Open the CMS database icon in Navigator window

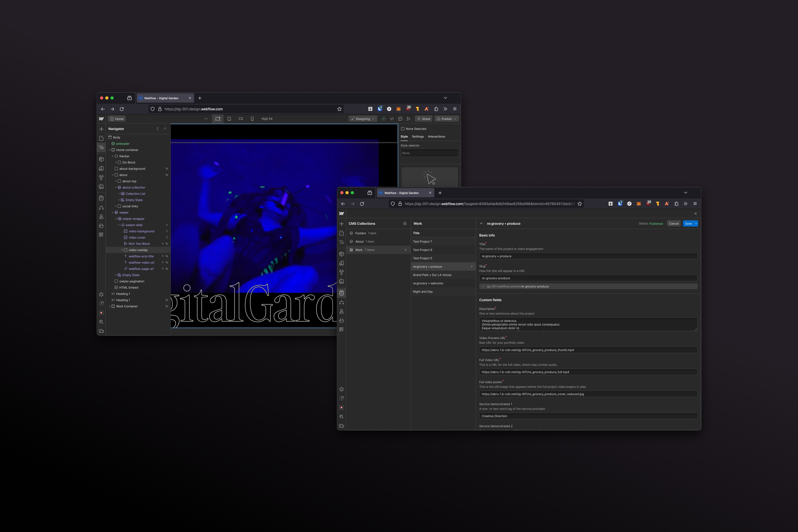point(101,198)
